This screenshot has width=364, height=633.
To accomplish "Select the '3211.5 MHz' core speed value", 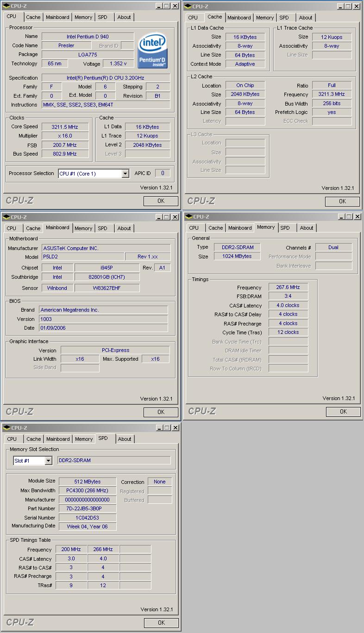I will [64, 127].
